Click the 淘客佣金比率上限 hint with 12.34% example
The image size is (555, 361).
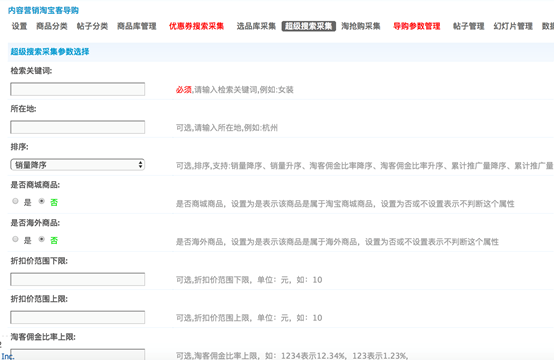click(292, 356)
